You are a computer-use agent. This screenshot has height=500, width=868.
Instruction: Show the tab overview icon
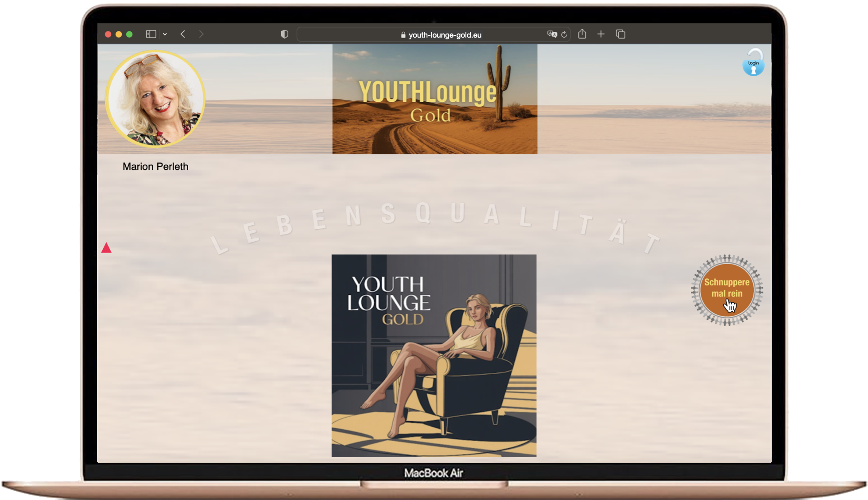620,34
